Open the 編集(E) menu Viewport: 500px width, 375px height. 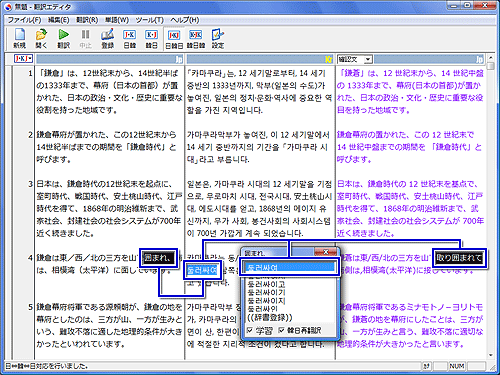[x=58, y=20]
